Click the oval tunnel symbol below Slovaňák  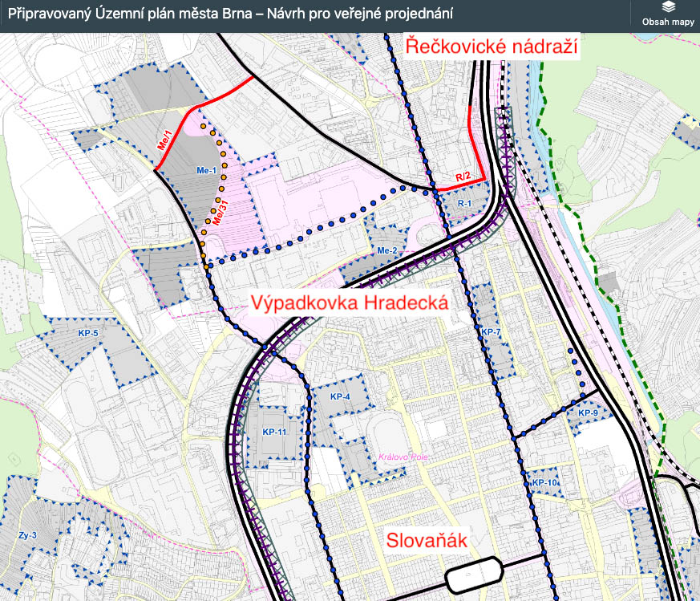pyautogui.click(x=476, y=575)
